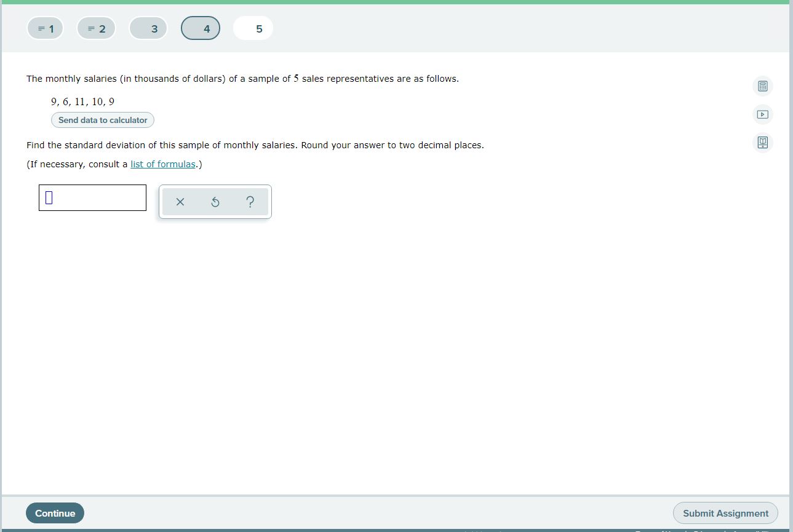Undo the last answer entry
This screenshot has width=793, height=532.
[215, 202]
